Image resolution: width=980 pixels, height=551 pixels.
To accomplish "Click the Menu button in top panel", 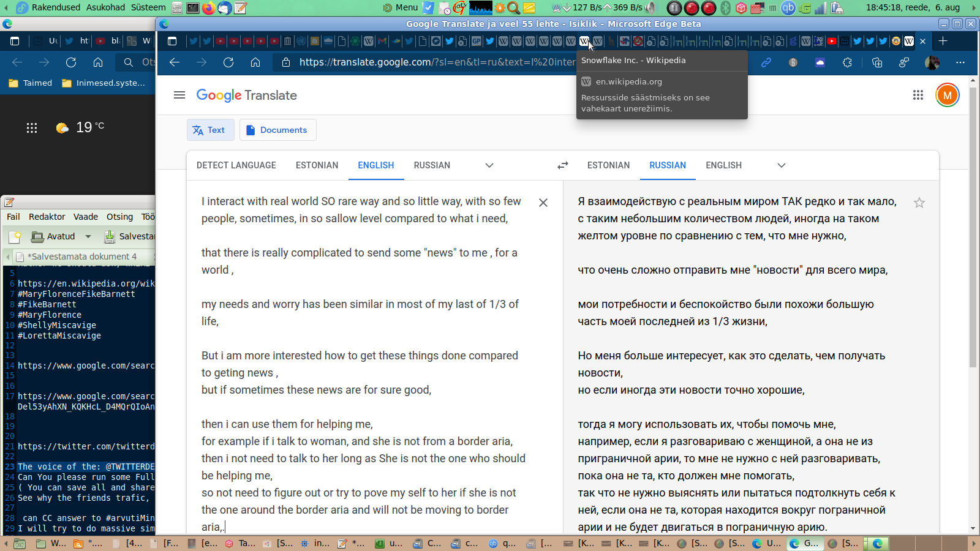I will coord(401,7).
